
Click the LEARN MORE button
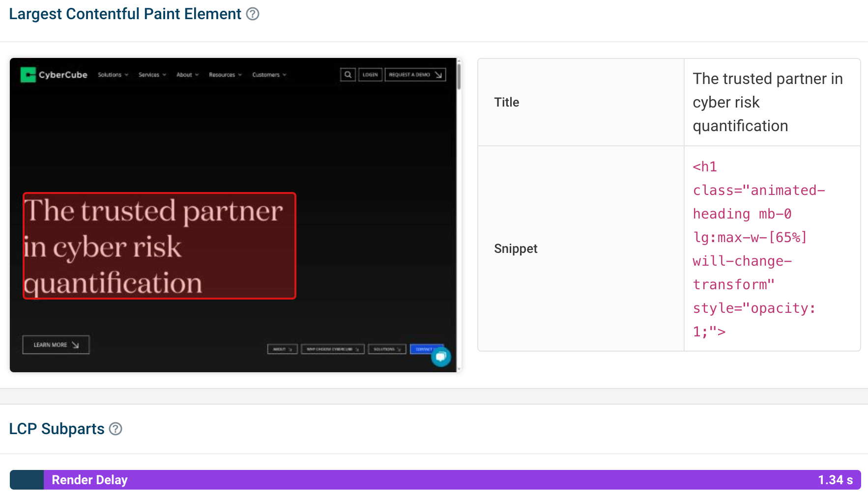coord(56,345)
